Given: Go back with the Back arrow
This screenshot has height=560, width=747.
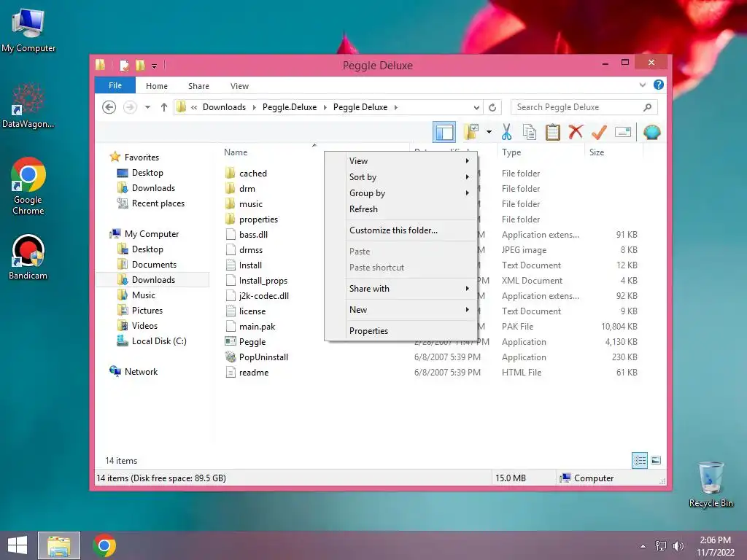Looking at the screenshot, I should [109, 107].
